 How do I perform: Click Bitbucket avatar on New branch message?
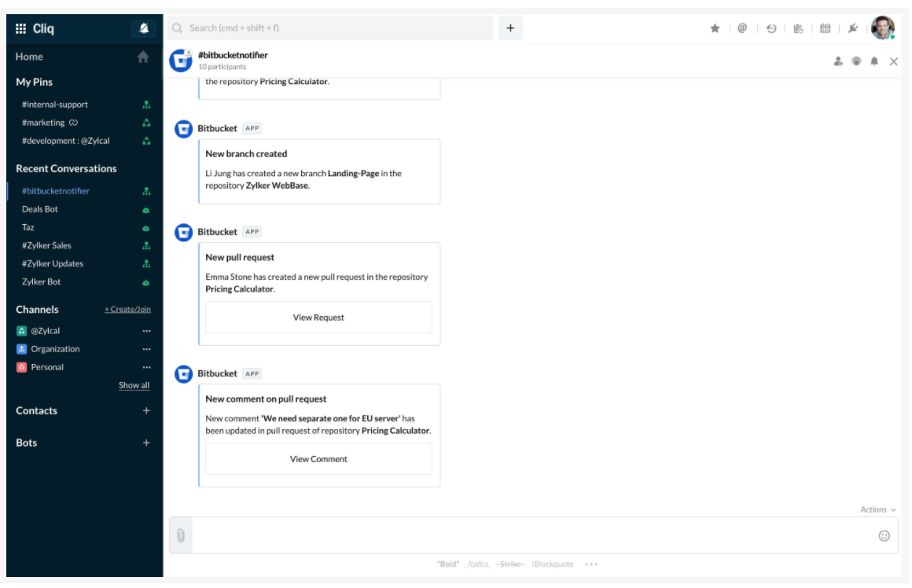point(184,129)
